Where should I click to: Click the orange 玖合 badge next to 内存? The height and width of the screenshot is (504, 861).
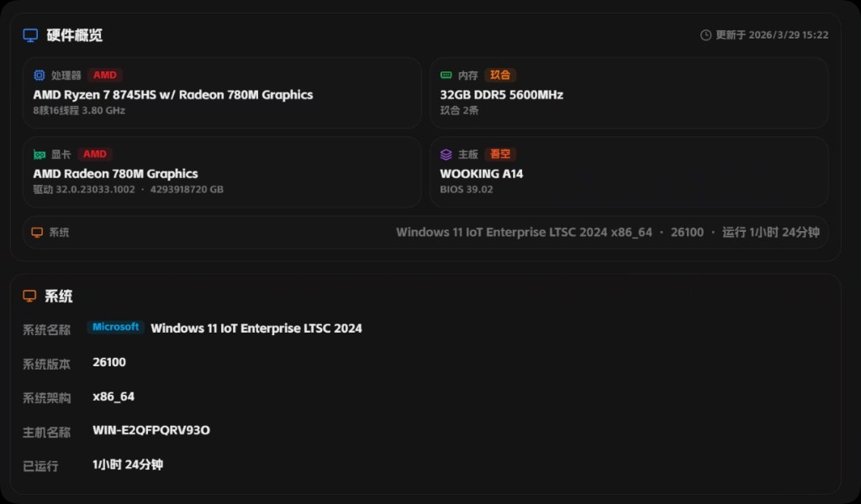click(500, 75)
